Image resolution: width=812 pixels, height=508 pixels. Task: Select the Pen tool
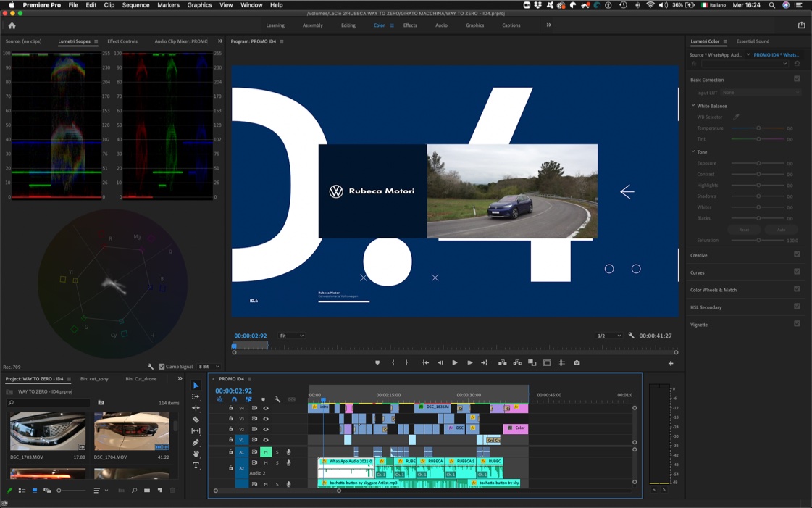[196, 442]
